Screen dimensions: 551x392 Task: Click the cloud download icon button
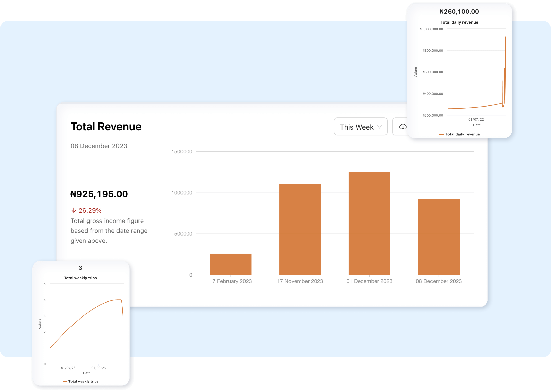[x=402, y=127]
